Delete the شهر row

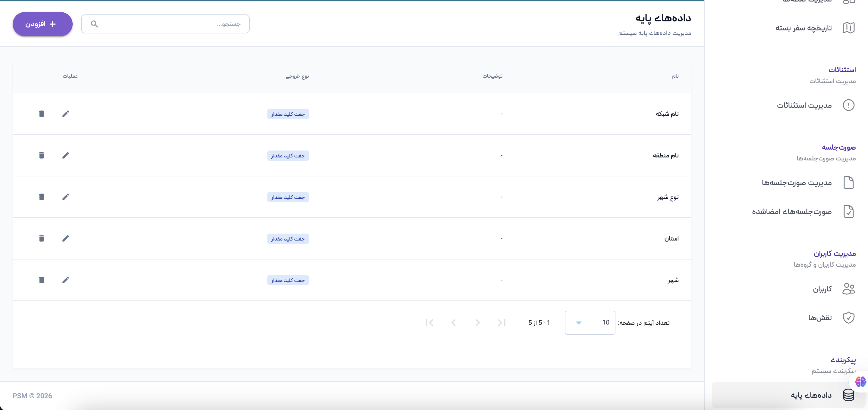pyautogui.click(x=42, y=280)
